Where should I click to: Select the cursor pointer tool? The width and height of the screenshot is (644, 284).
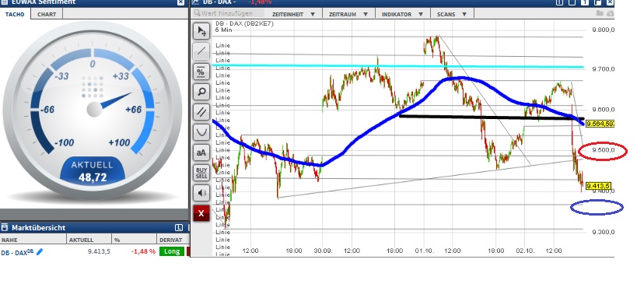coord(201,31)
